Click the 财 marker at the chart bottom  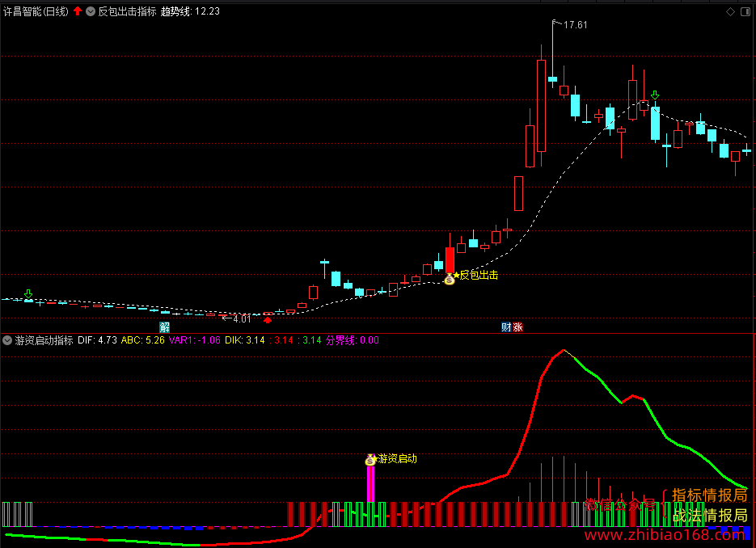pyautogui.click(x=506, y=327)
